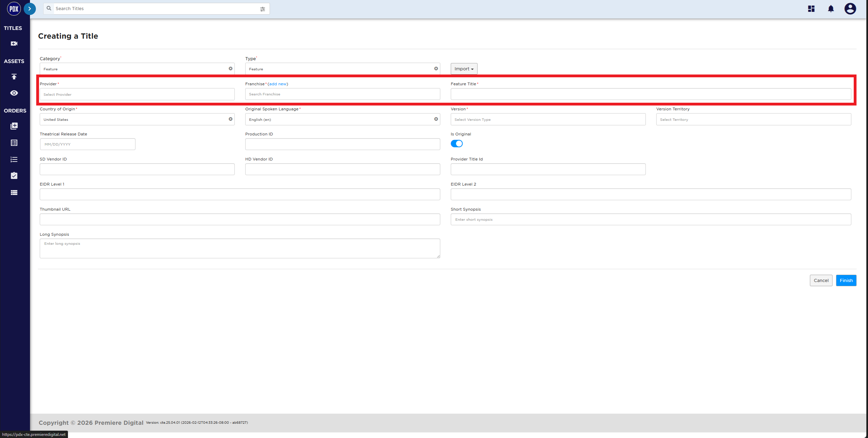Click the Long Synopsis text area

pyautogui.click(x=240, y=248)
